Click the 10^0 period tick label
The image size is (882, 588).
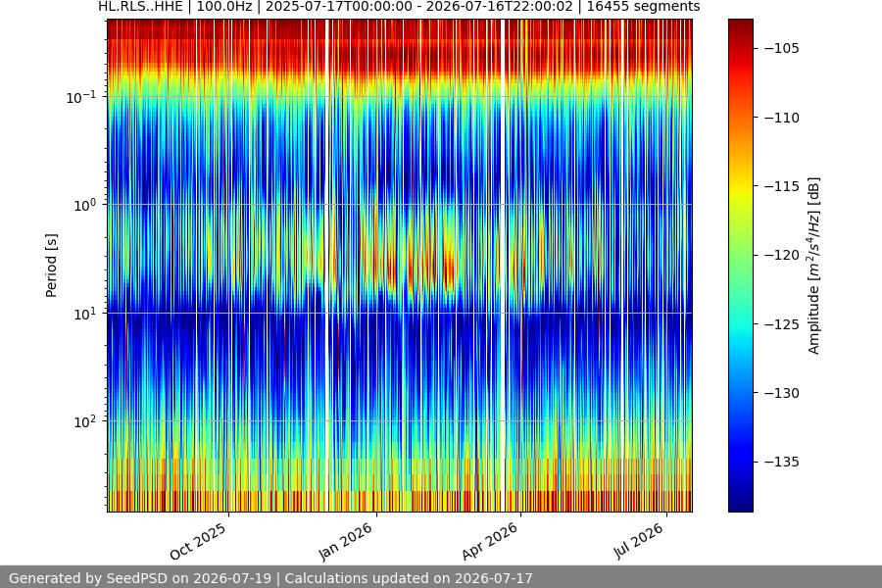tap(84, 205)
